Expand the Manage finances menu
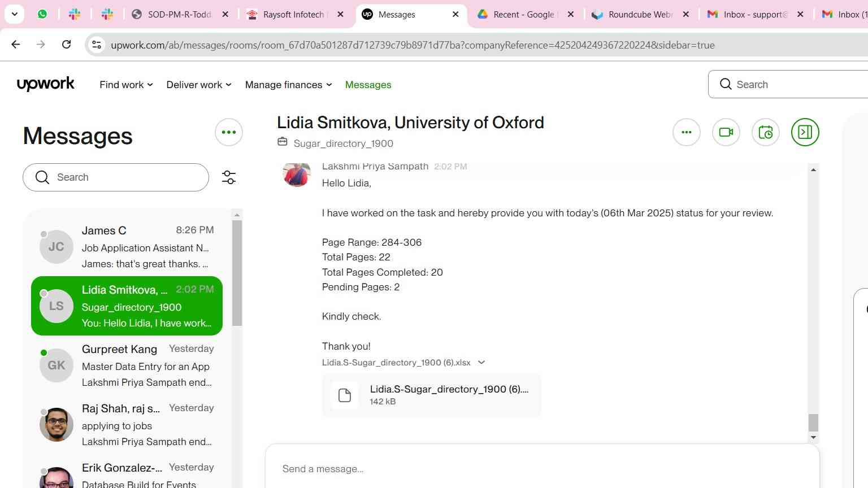The height and width of the screenshot is (488, 868). click(288, 85)
